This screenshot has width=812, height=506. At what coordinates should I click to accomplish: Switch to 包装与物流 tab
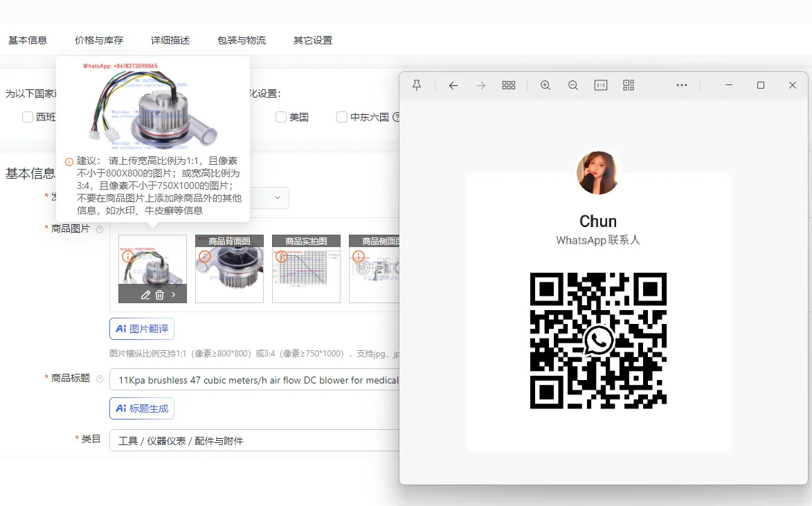[x=242, y=40]
